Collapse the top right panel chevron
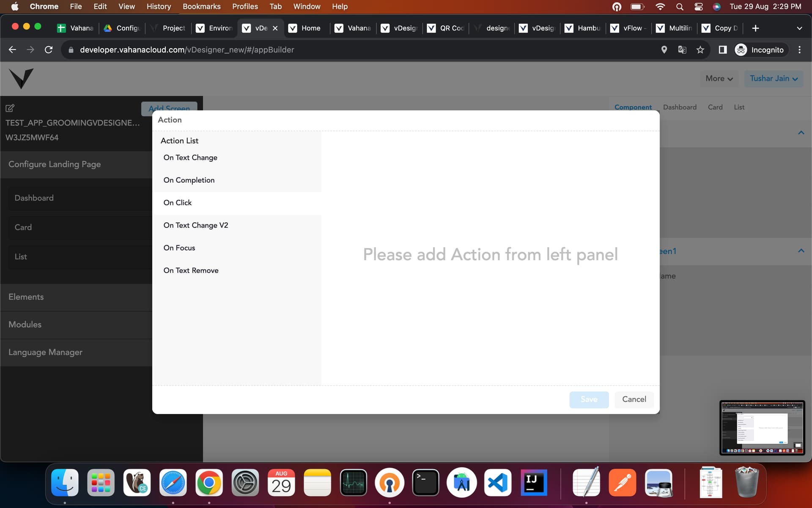The height and width of the screenshot is (508, 812). (x=801, y=133)
